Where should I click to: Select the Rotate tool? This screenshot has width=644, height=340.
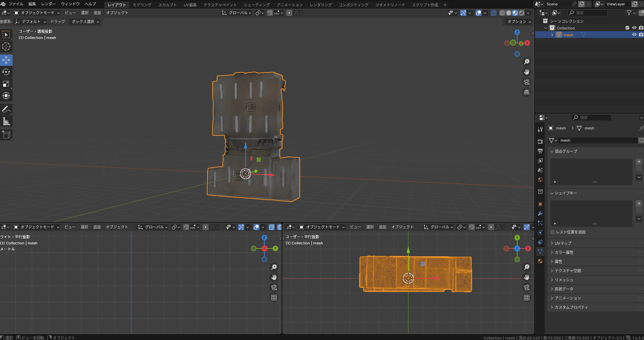(x=6, y=72)
